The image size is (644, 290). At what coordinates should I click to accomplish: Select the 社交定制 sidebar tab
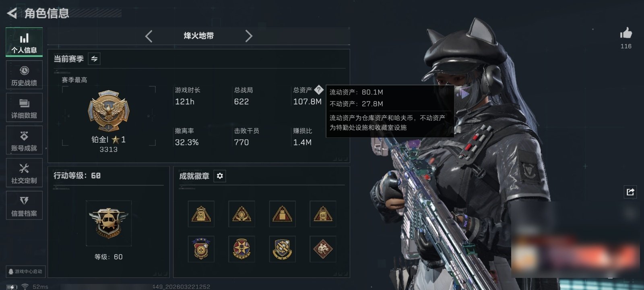(x=24, y=173)
